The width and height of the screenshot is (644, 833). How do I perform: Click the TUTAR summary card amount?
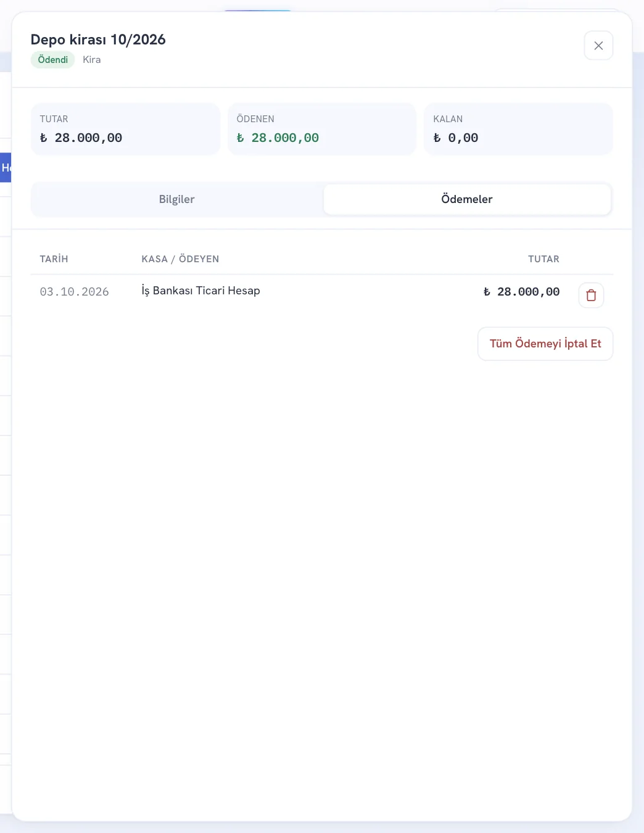[x=81, y=138]
